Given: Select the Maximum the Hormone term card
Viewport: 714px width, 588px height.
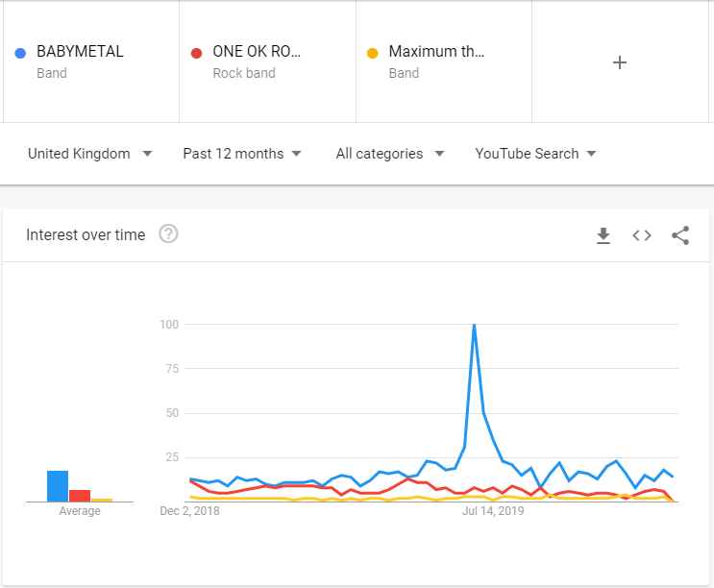Looking at the screenshot, I should pos(444,61).
